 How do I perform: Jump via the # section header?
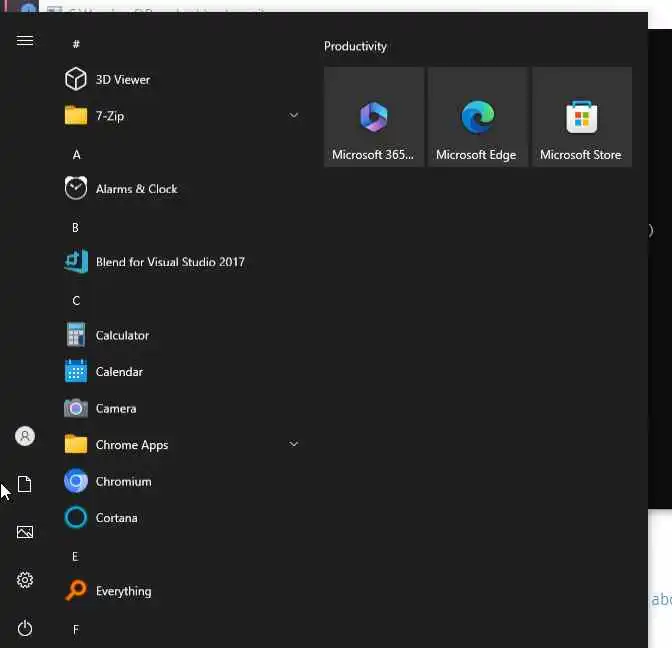[x=76, y=44]
